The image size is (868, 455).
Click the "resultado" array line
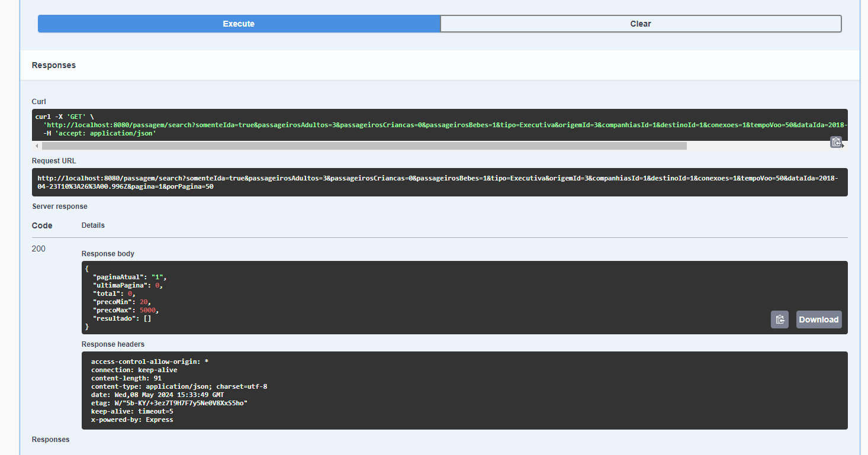click(122, 318)
